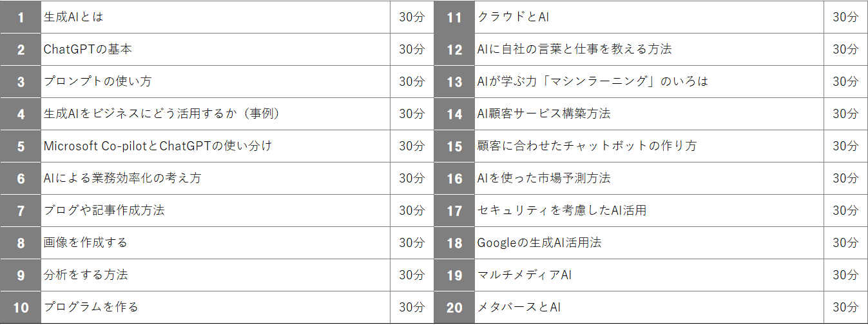Viewport: 868px width, 325px height.
Task: Click the "メタバースとAI" lesson title
Action: (519, 307)
